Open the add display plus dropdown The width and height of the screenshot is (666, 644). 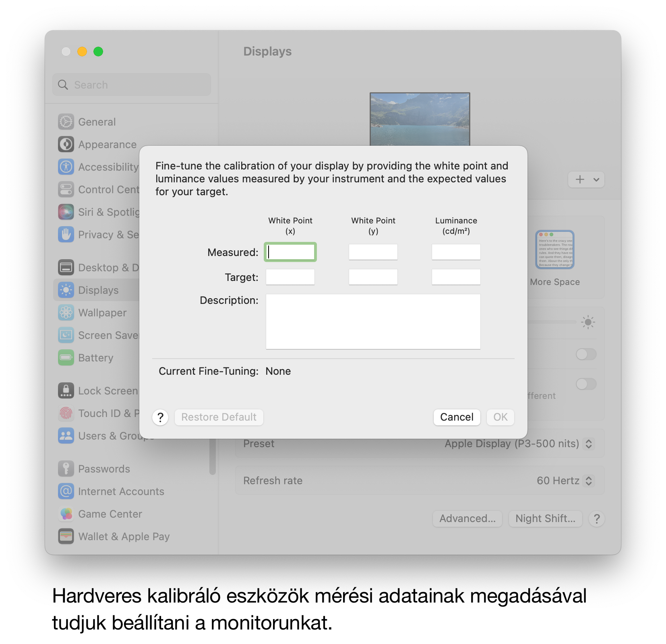point(586,180)
